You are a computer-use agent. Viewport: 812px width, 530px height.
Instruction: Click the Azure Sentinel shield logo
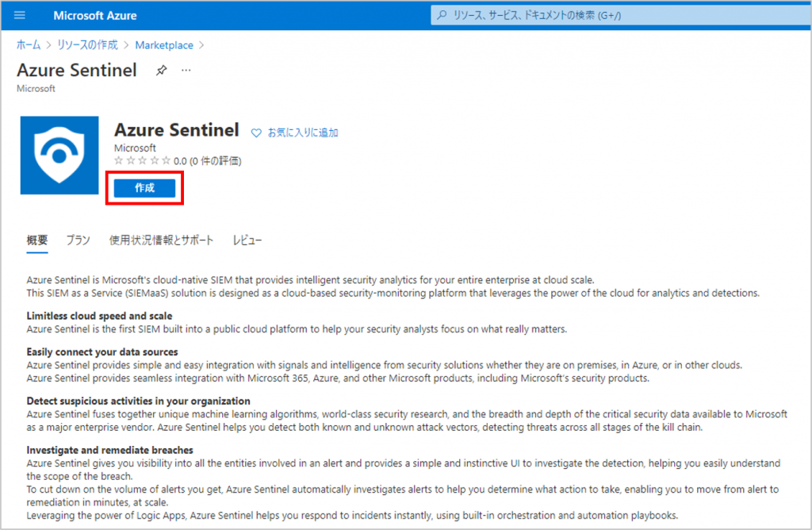pyautogui.click(x=59, y=155)
